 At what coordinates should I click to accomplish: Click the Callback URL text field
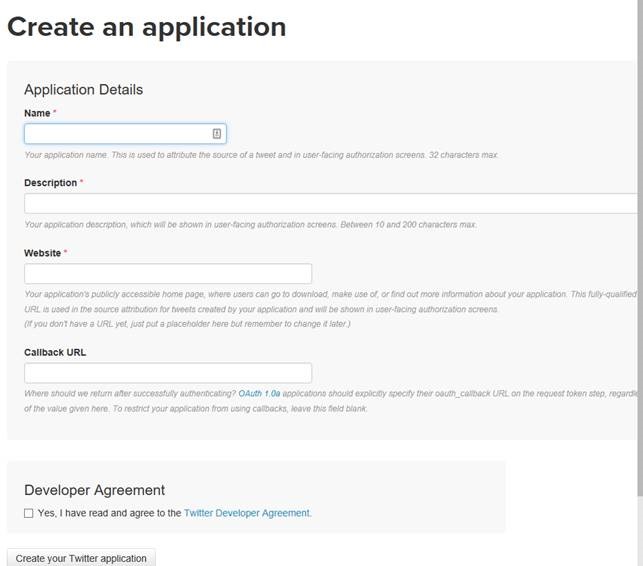click(168, 373)
